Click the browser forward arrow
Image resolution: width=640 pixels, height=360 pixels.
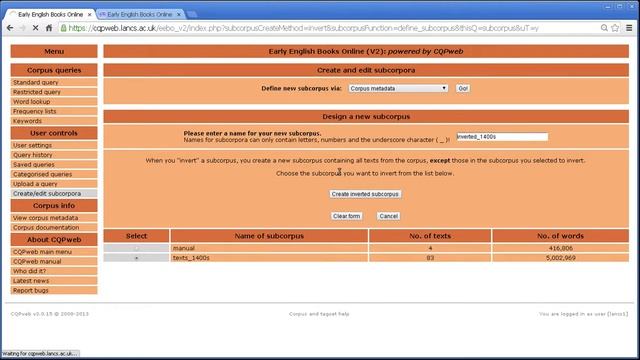[22, 28]
